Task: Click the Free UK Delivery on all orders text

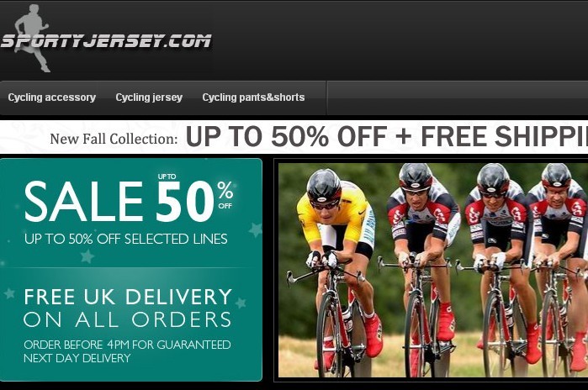Action: (128, 308)
